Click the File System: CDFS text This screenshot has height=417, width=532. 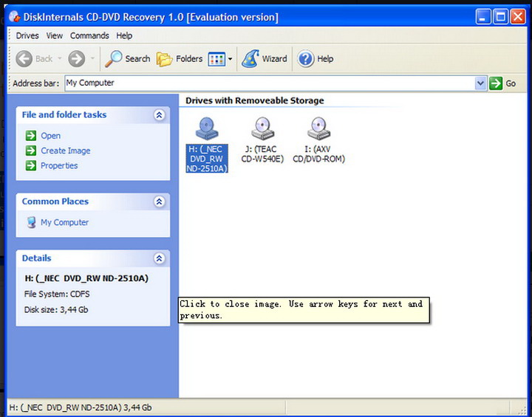click(x=57, y=294)
